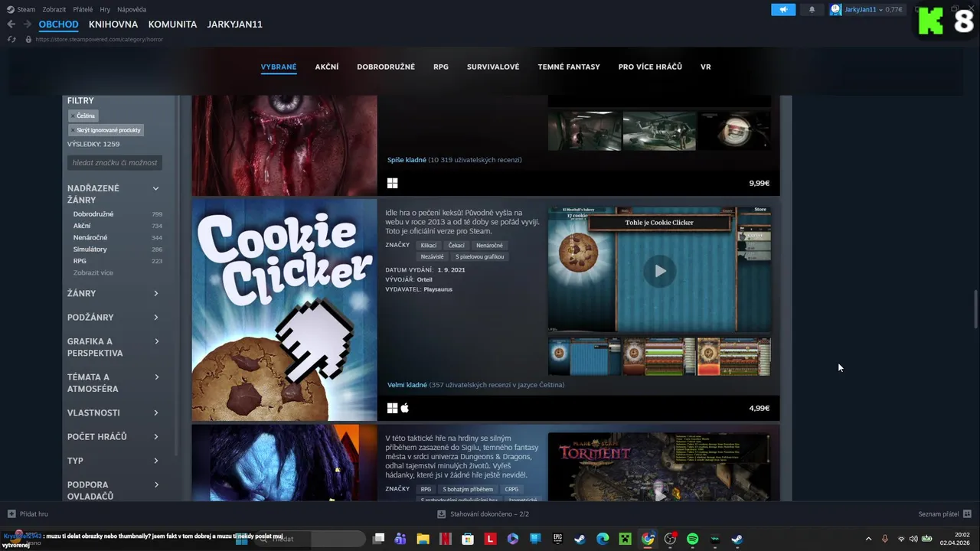This screenshot has height=551, width=980.
Task: Switch to the Pro více hráčů tab
Action: coord(650,67)
